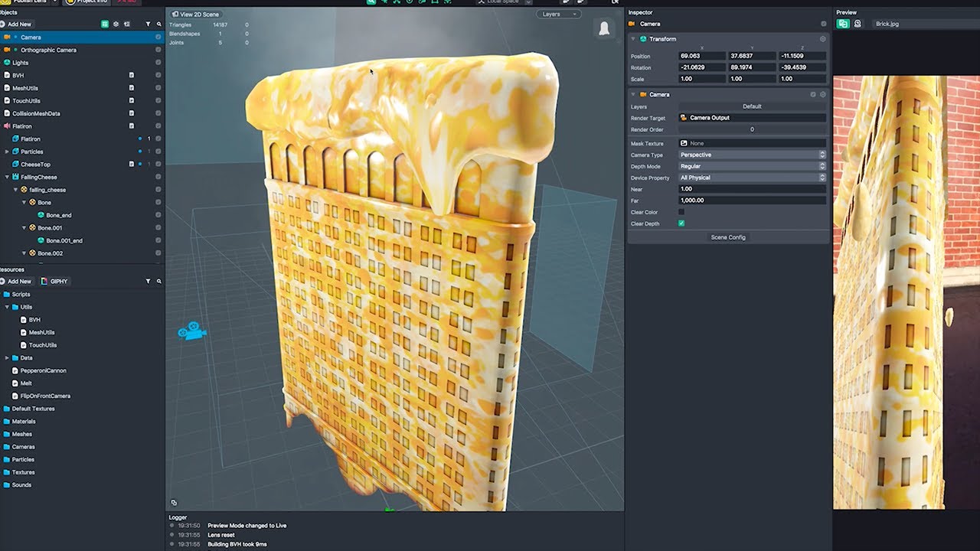Click the Resources panel filter icon
Screen dimensions: 980x551
149,282
